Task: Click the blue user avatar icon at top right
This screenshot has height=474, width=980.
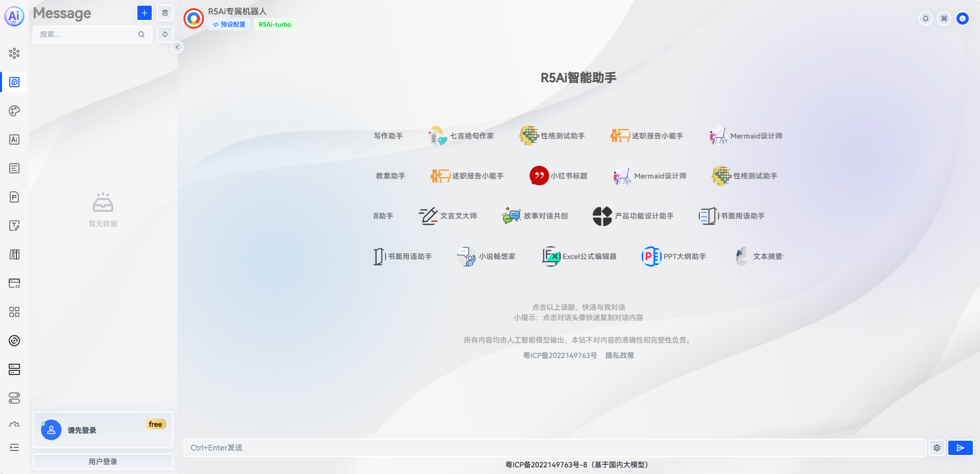Action: point(963,18)
